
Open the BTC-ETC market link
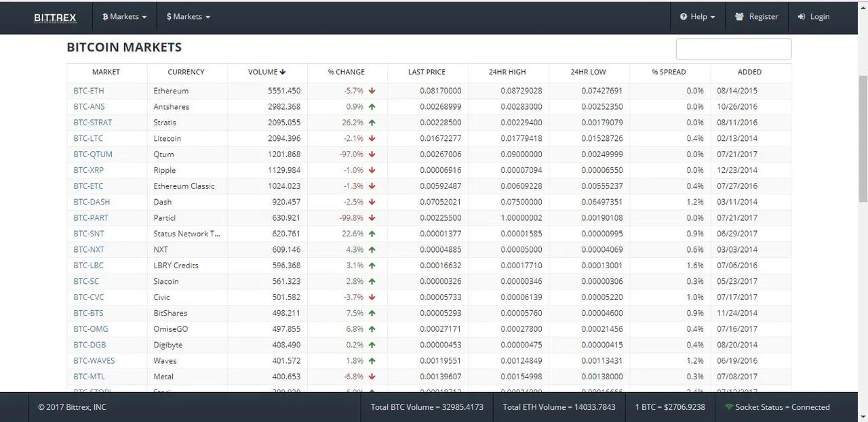pyautogui.click(x=88, y=186)
